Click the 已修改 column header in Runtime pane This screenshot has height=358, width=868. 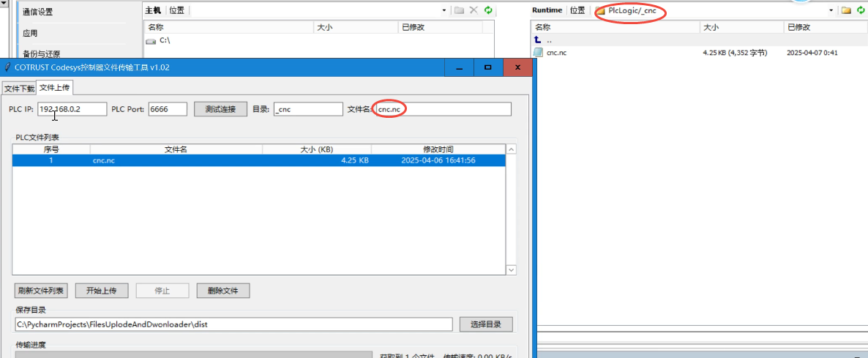[826, 27]
